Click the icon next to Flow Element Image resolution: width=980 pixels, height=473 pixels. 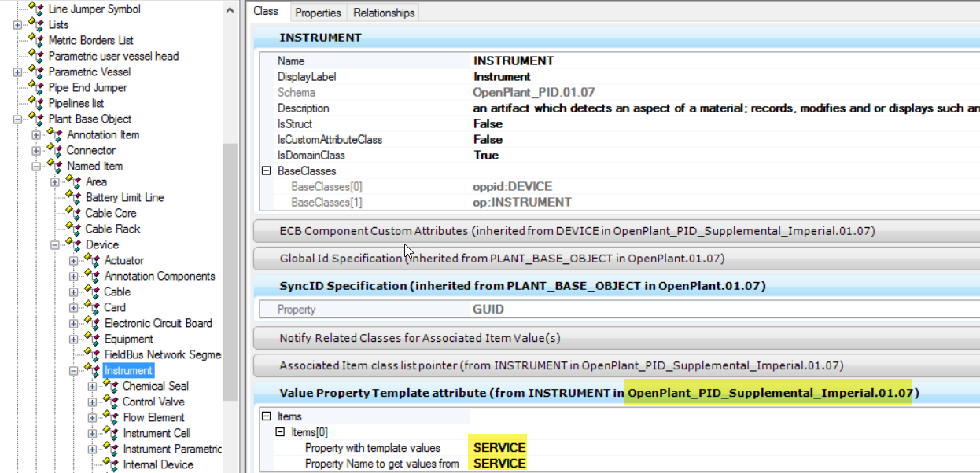(x=111, y=417)
